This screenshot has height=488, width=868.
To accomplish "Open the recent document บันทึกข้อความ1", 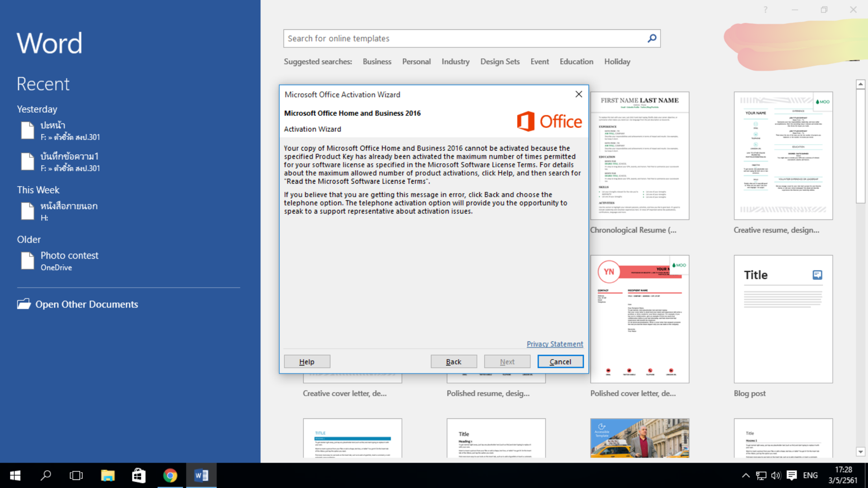I will [128, 161].
